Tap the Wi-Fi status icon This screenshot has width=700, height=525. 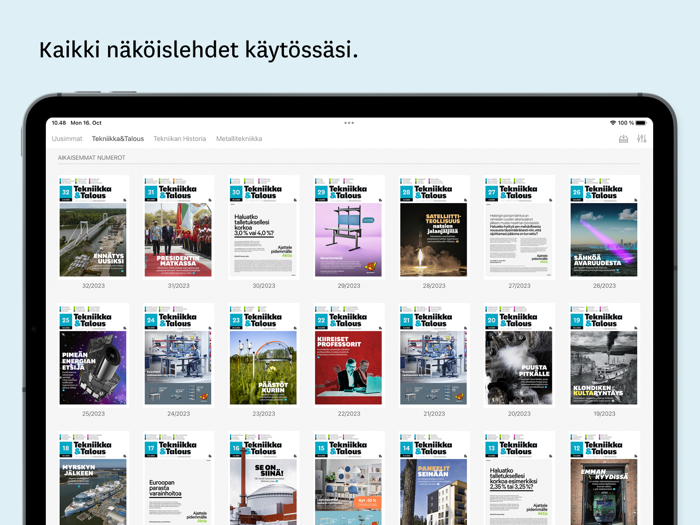(612, 123)
